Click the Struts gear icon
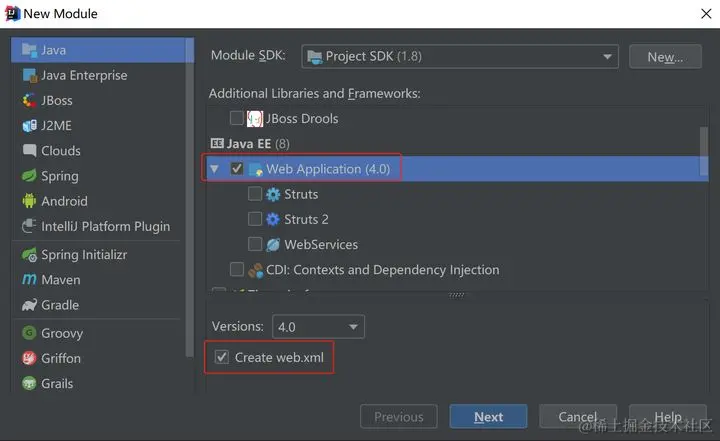720x441 pixels. coord(273,194)
